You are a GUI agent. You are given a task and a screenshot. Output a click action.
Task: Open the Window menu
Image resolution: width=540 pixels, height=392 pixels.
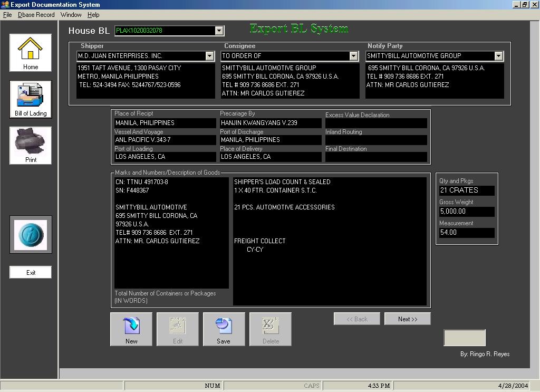(71, 15)
